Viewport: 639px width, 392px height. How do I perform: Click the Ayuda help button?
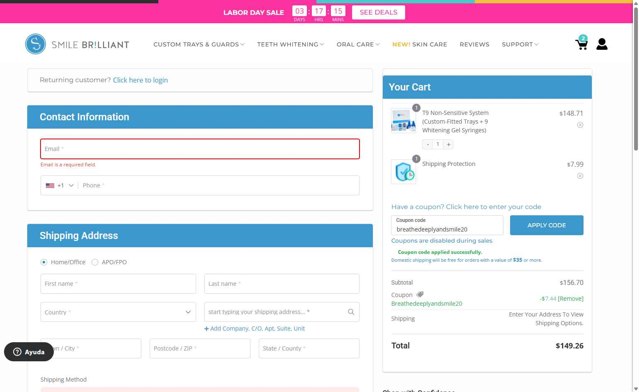click(29, 352)
